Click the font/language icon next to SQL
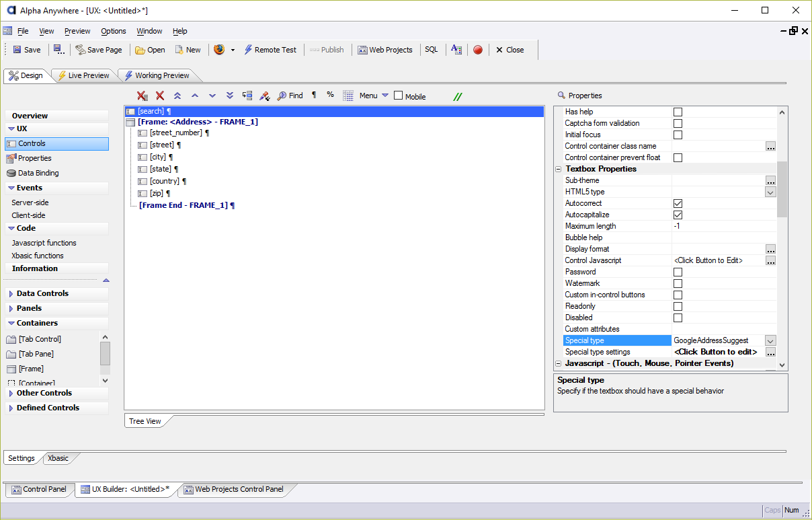 tap(456, 50)
